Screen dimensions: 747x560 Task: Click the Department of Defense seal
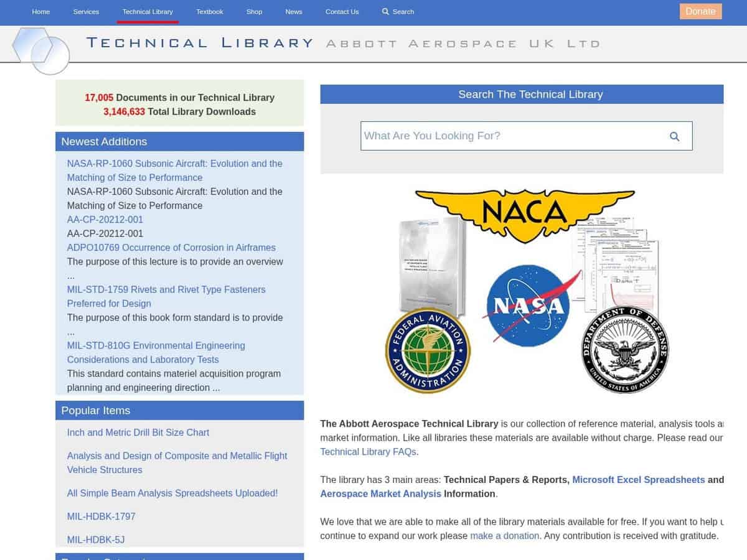tap(625, 350)
